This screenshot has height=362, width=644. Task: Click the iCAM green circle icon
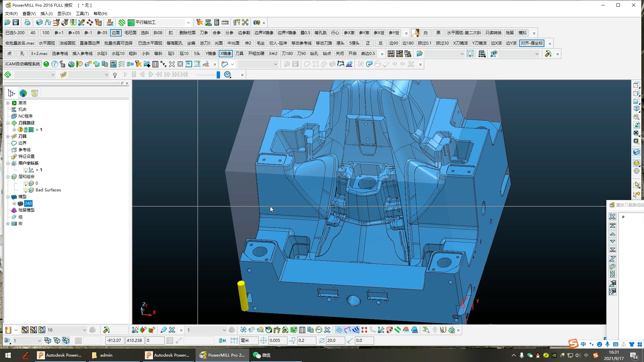[46, 64]
